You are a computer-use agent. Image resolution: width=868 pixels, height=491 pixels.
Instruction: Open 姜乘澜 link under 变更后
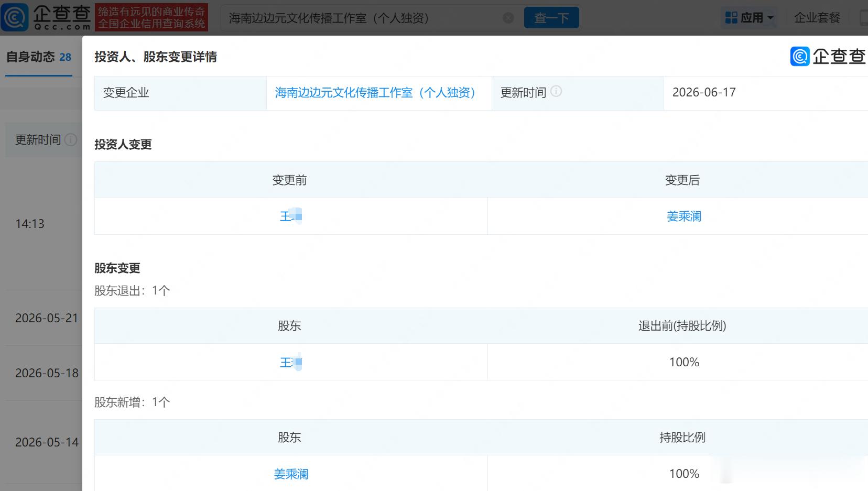point(684,216)
